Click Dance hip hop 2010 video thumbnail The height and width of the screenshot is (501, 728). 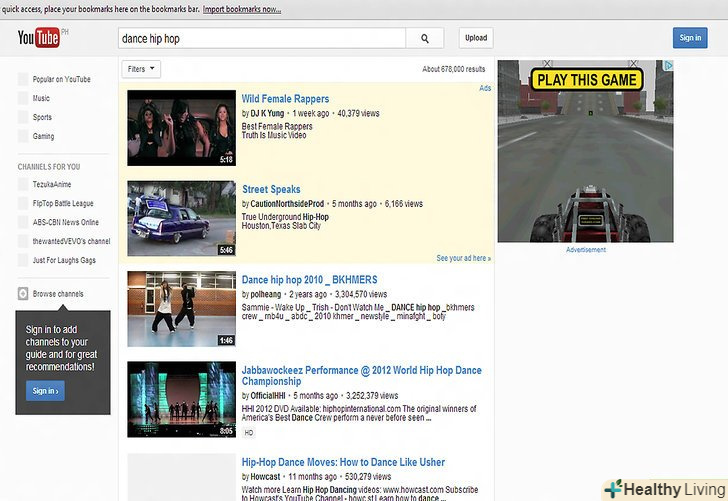182,309
